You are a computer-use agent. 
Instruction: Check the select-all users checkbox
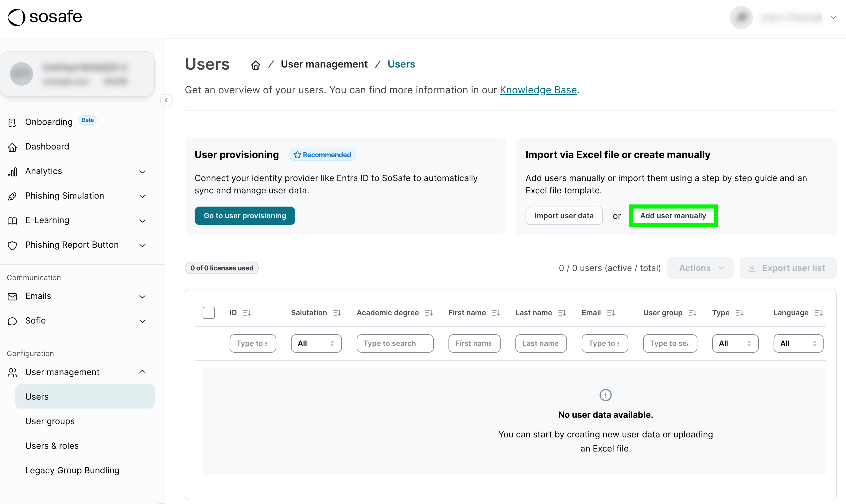(x=208, y=313)
